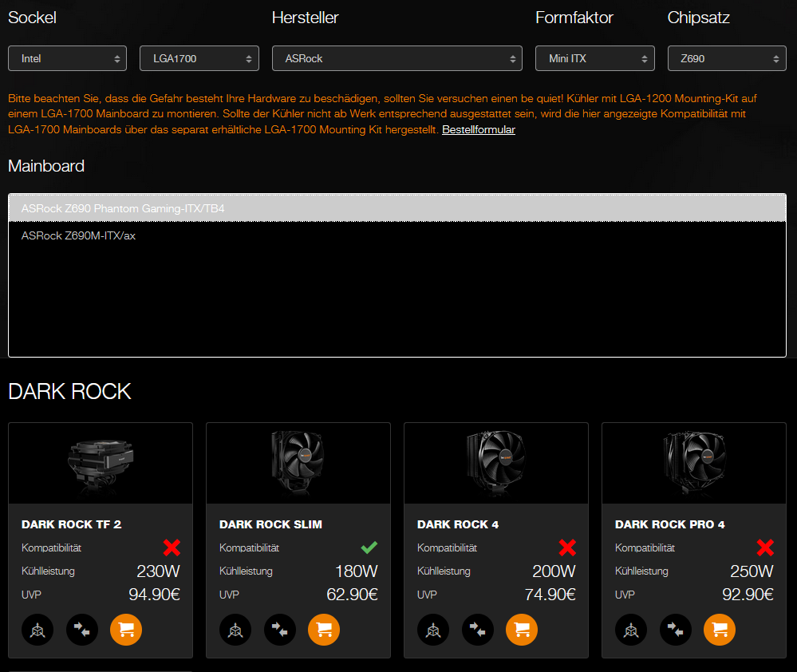
Task: Click red incompatible X on Dark Rock 4
Action: point(567,547)
